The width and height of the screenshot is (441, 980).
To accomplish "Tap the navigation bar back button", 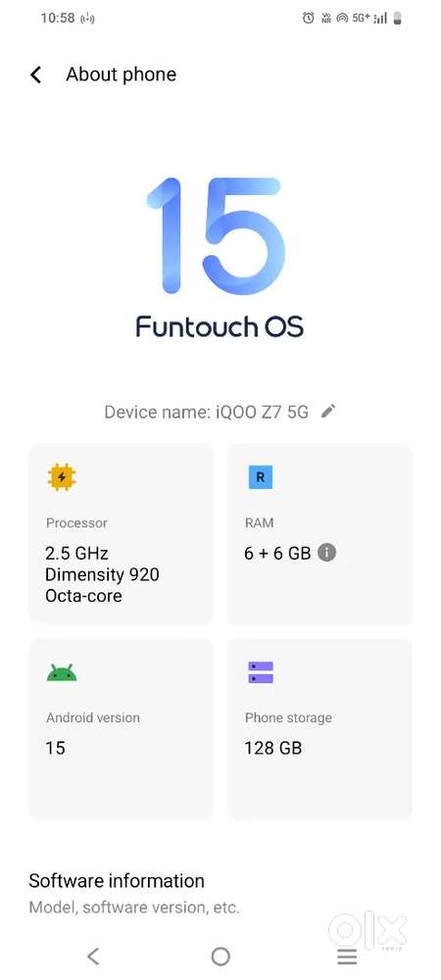I will 93,955.
